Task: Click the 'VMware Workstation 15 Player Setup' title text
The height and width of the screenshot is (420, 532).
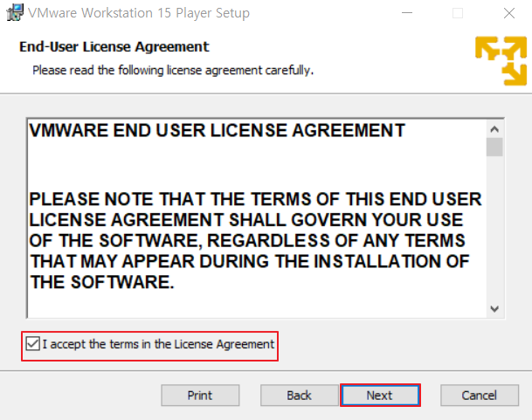Action: click(139, 13)
